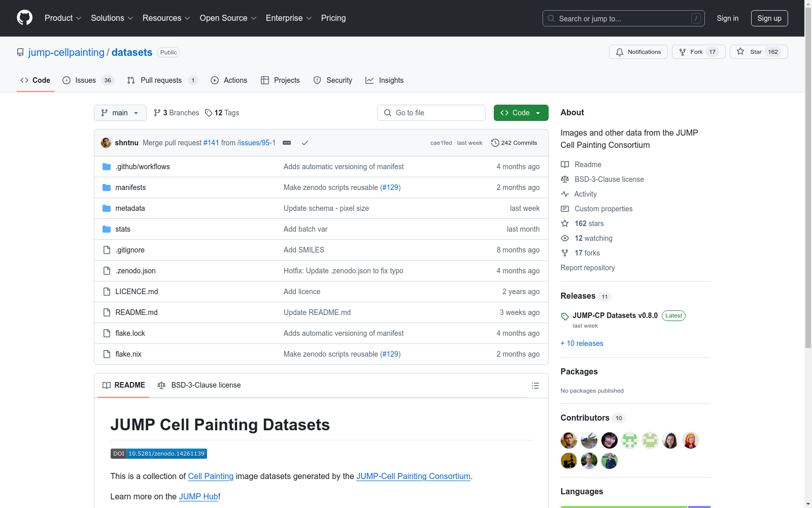
Task: Open the JUMP Hub link
Action: coord(198,496)
